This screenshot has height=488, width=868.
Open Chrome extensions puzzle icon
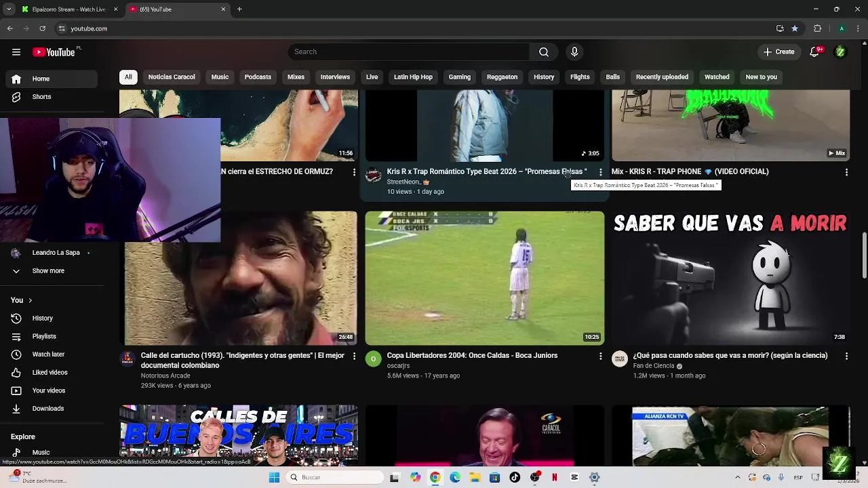click(x=818, y=28)
